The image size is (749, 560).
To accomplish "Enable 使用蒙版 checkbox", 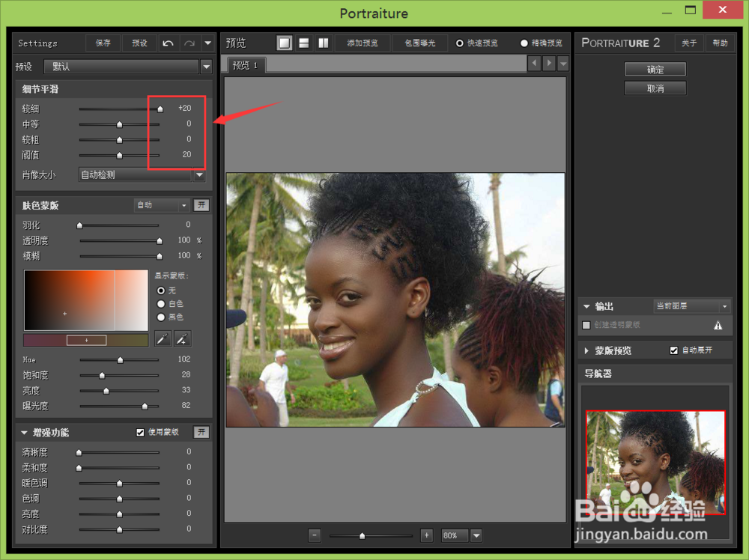I will [140, 432].
